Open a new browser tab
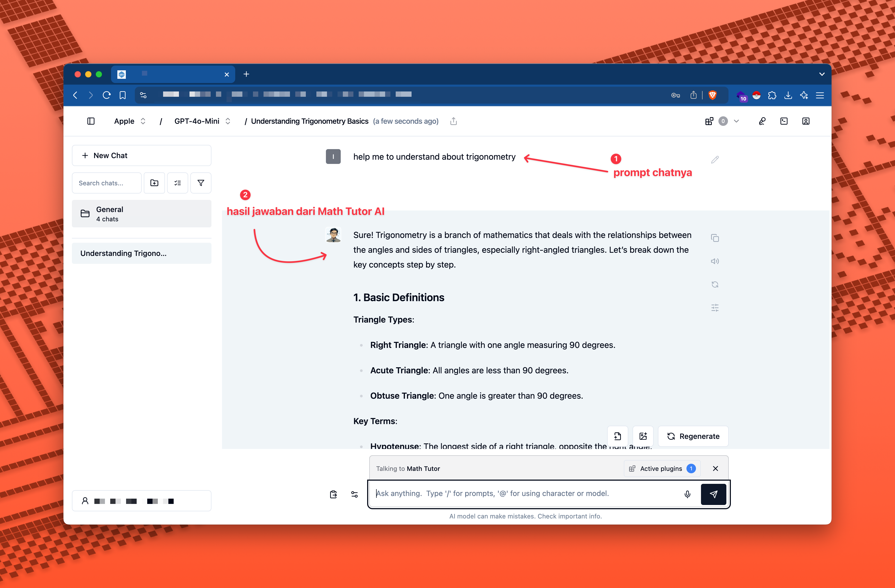Viewport: 895px width, 588px height. pos(246,74)
